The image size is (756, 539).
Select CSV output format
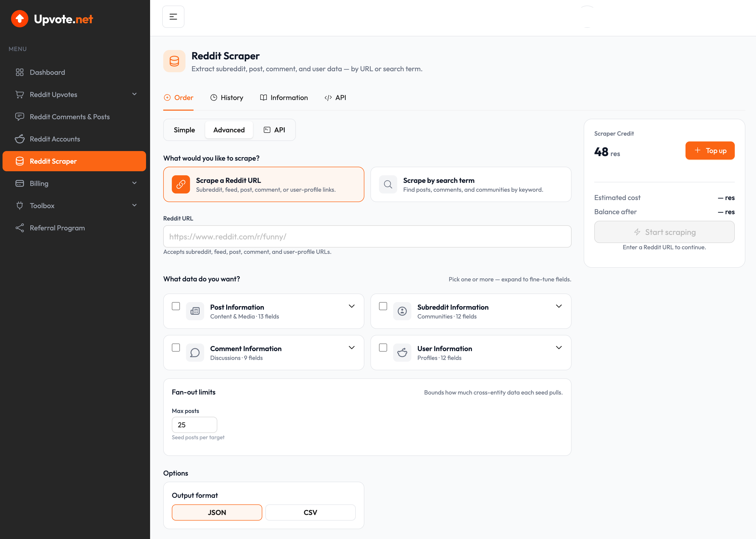pyautogui.click(x=311, y=512)
